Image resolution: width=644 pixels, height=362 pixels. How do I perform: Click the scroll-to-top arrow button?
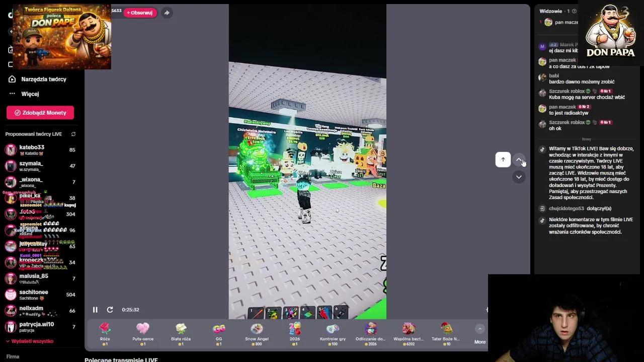tap(503, 159)
